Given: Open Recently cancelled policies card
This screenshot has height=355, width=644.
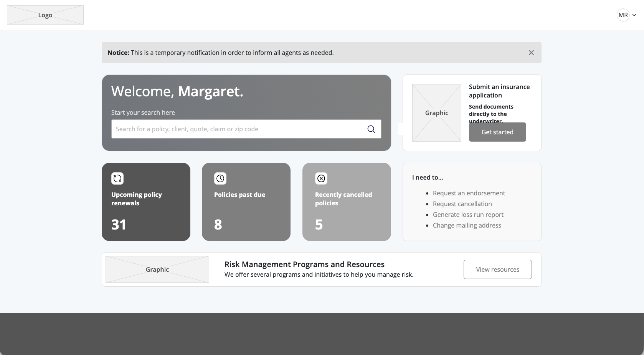Looking at the screenshot, I should coord(347,202).
